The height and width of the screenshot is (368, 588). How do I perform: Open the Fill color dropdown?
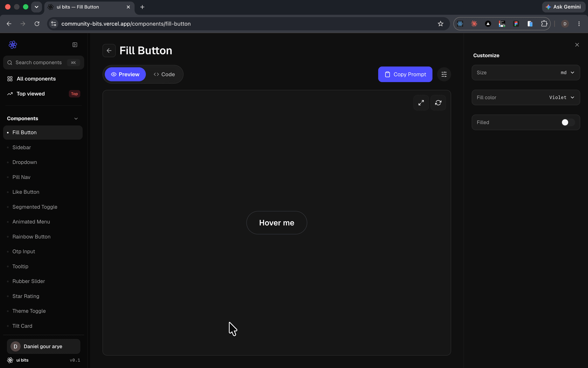pyautogui.click(x=526, y=97)
